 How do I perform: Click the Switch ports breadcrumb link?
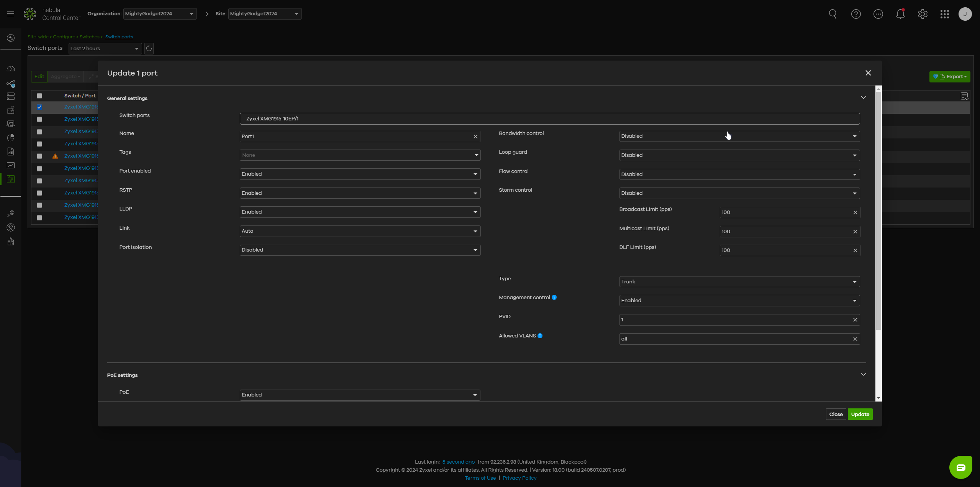(x=119, y=37)
